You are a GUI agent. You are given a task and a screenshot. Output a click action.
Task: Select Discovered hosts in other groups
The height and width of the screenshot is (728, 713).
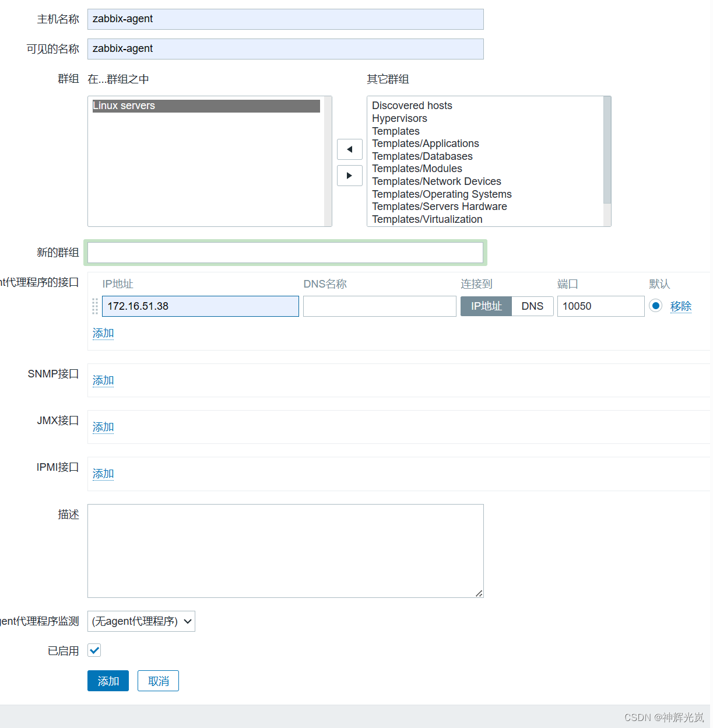412,106
